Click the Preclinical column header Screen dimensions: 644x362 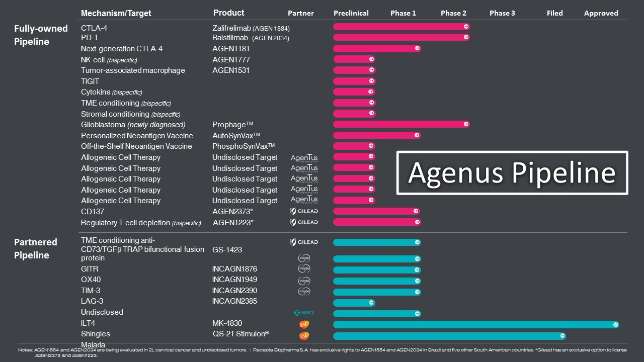pyautogui.click(x=351, y=14)
